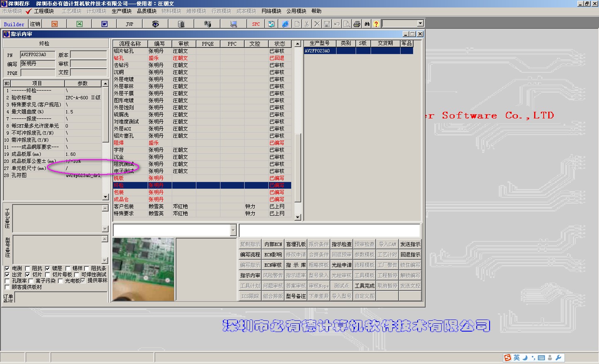Open the 工程模块 menu

[x=44, y=11]
